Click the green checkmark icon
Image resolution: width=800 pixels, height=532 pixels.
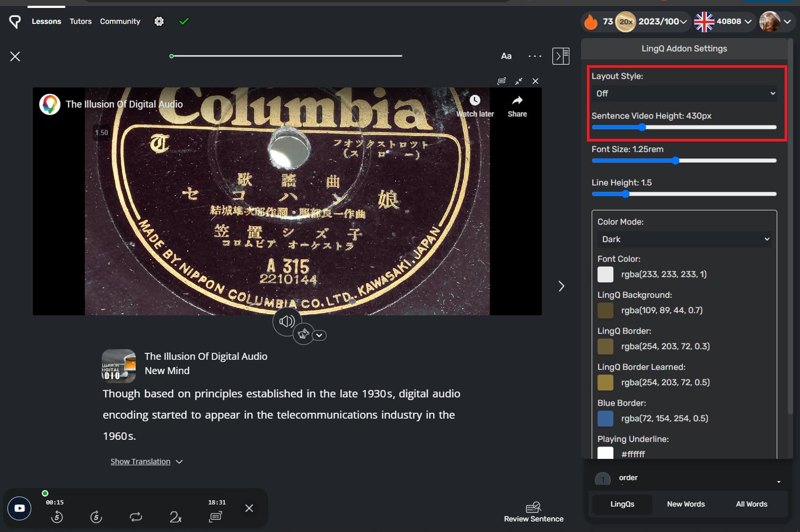(184, 21)
